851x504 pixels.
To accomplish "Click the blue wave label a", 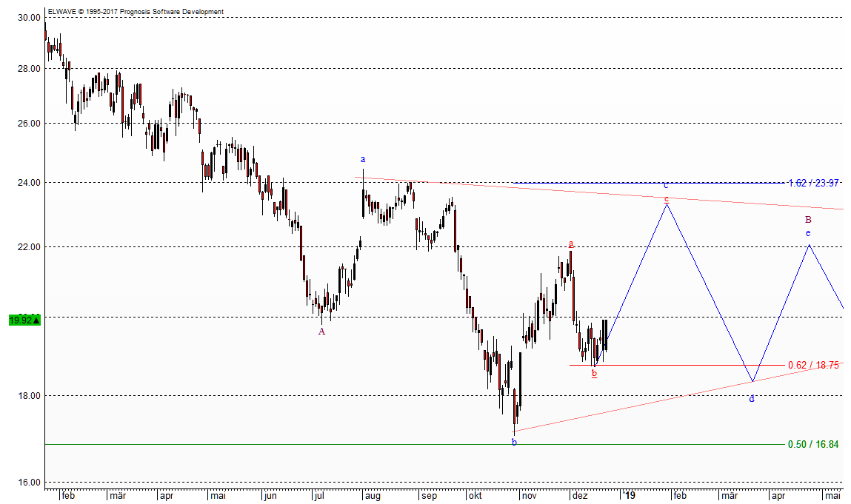I will click(363, 159).
